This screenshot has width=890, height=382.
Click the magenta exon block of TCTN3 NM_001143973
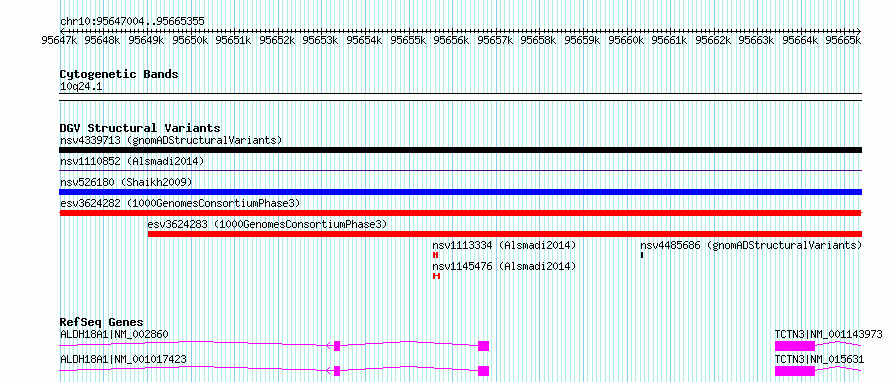795,346
